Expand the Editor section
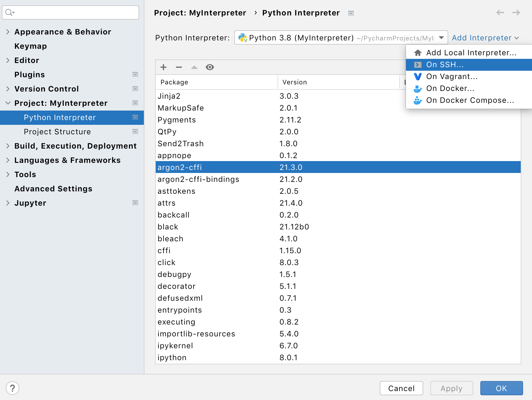The height and width of the screenshot is (400, 532). [8, 60]
